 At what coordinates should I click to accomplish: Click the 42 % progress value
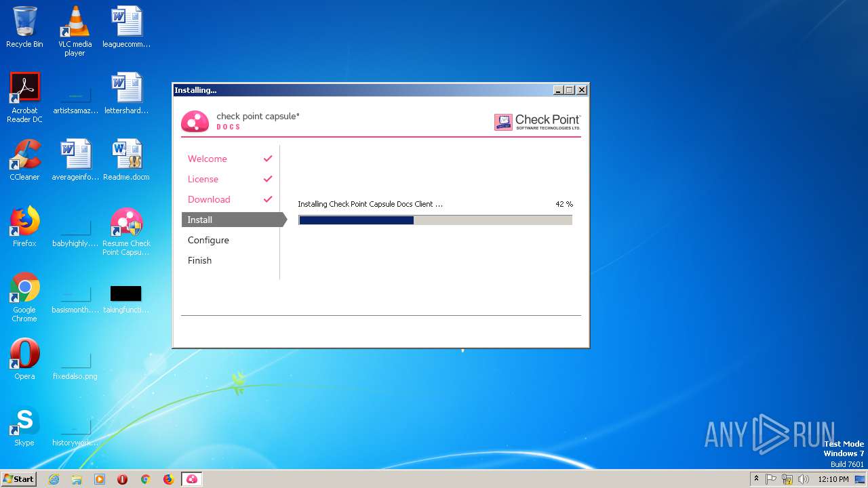pos(564,204)
